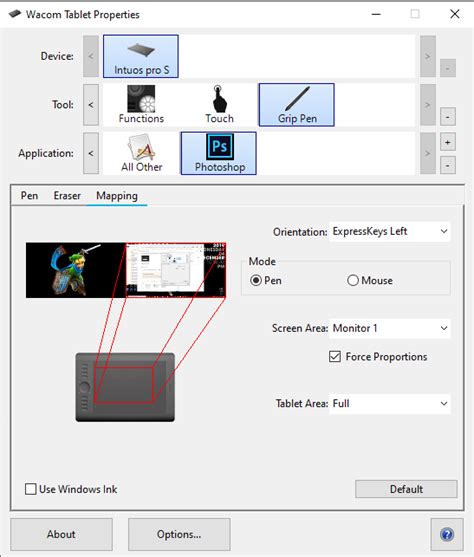The height and width of the screenshot is (557, 474).
Task: Toggle the Force Proportions checkbox
Action: (335, 357)
